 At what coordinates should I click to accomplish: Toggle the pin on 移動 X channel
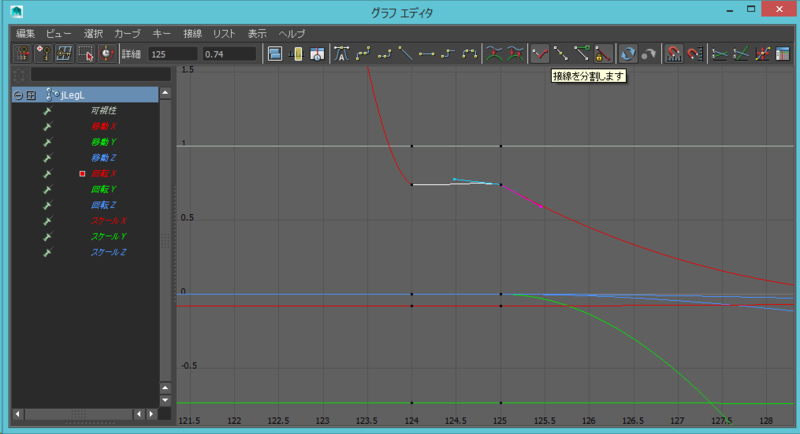tap(47, 126)
